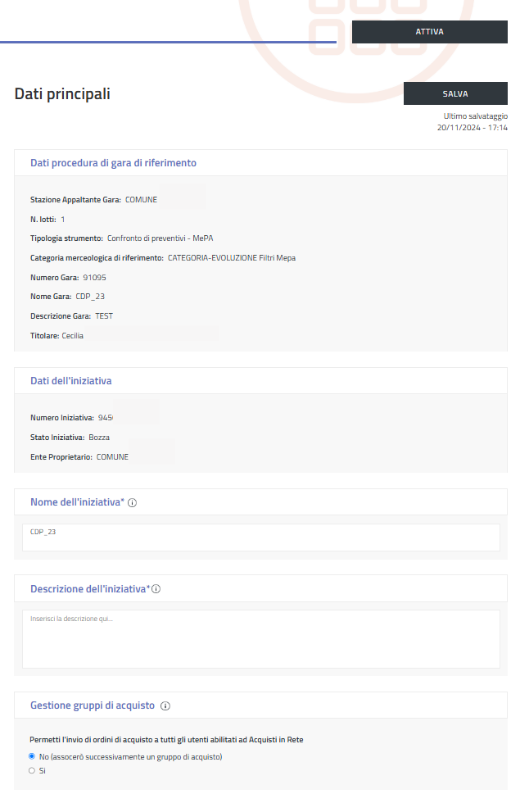The width and height of the screenshot is (520, 812).
Task: Click the ATTIVA button
Action: tap(429, 32)
